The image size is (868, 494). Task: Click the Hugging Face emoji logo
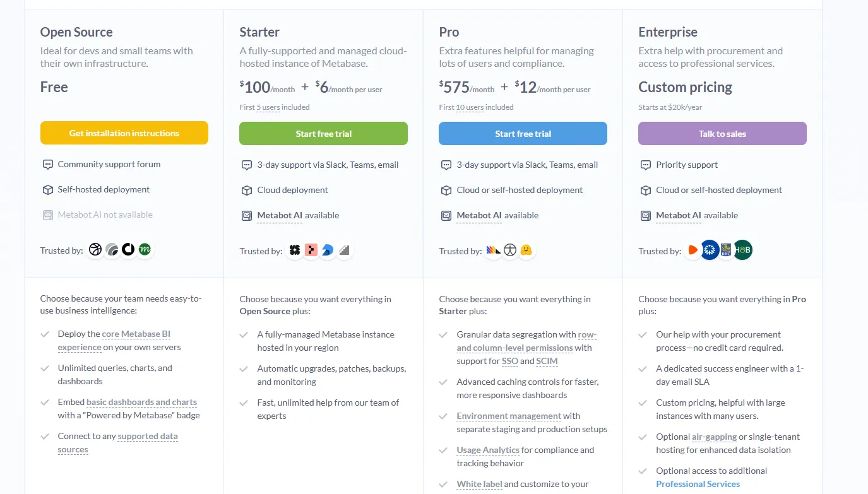tap(526, 250)
